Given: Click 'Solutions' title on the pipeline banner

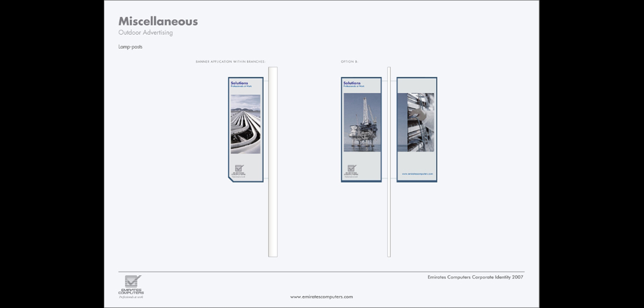Looking at the screenshot, I should click(239, 83).
